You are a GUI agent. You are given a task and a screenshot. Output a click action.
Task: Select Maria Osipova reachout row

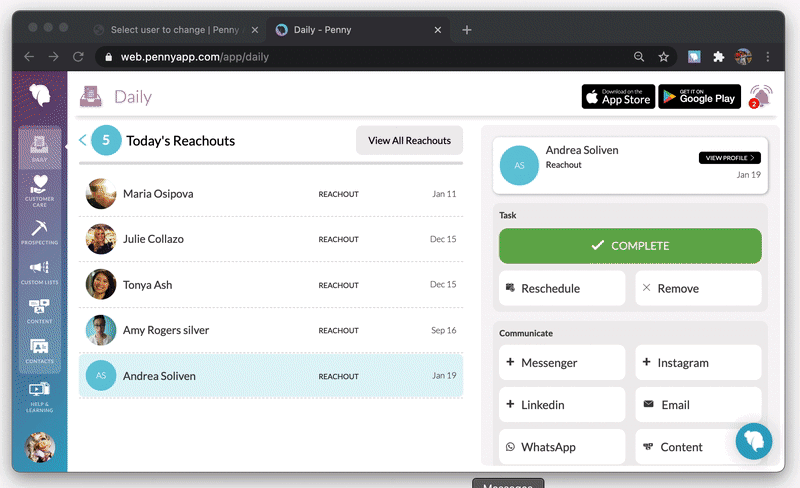271,194
